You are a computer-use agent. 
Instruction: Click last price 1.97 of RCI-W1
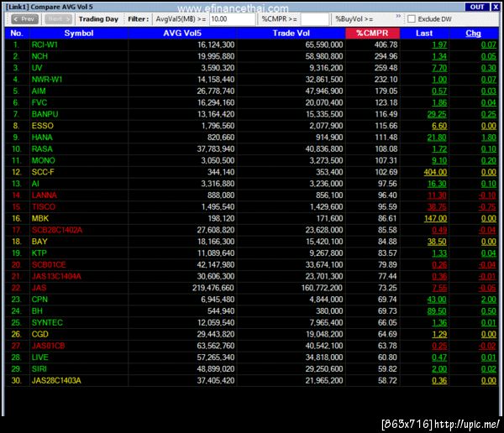click(x=439, y=45)
